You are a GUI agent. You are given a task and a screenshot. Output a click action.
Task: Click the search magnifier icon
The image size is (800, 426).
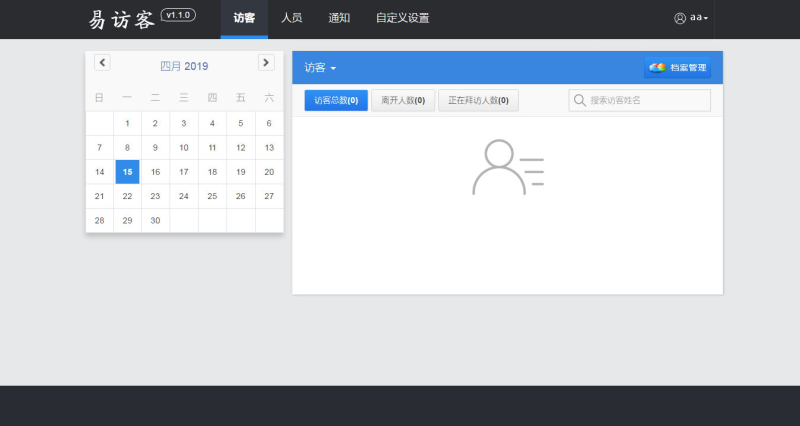(x=580, y=100)
